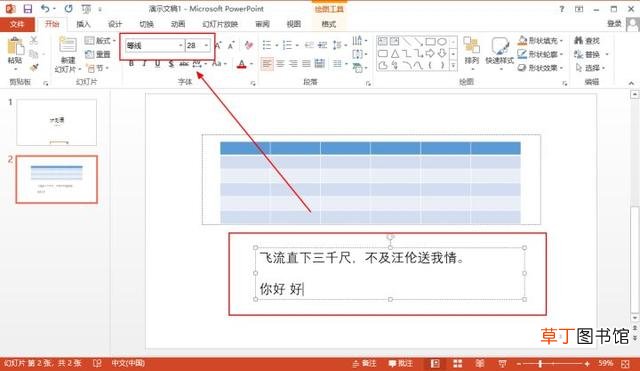Click zoom percentage 59% in status bar
The image size is (640, 371).
coord(606,363)
